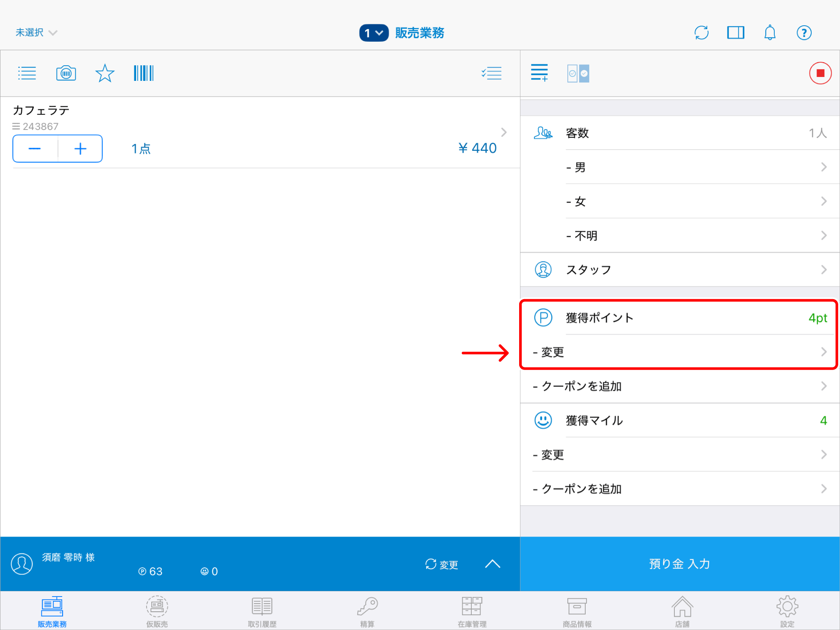The image size is (840, 630).
Task: Open the favorites star icon
Action: pos(105,73)
